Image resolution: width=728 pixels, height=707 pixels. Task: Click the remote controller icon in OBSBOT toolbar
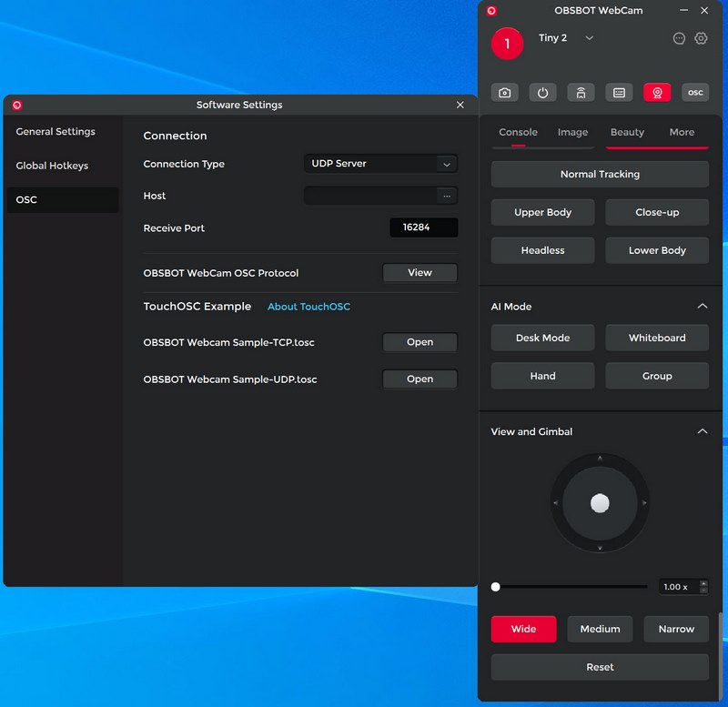tap(581, 93)
